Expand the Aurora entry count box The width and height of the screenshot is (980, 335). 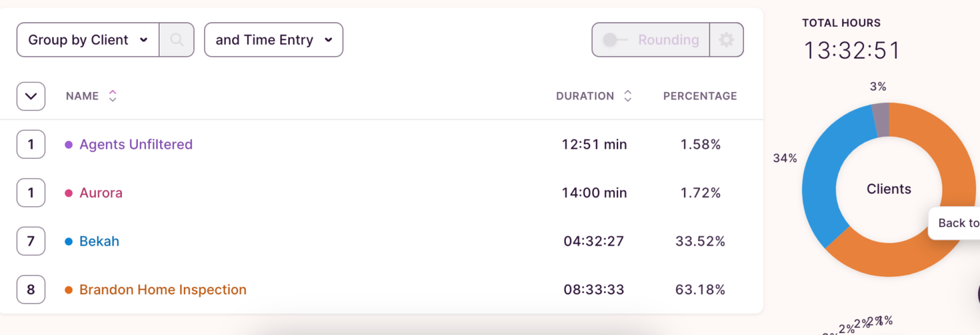(31, 193)
